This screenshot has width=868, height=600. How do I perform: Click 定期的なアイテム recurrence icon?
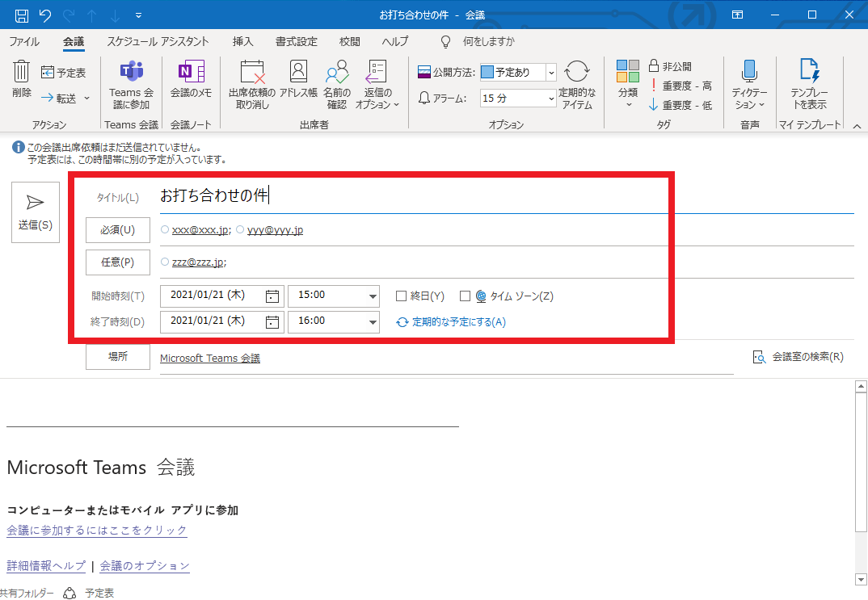577,71
